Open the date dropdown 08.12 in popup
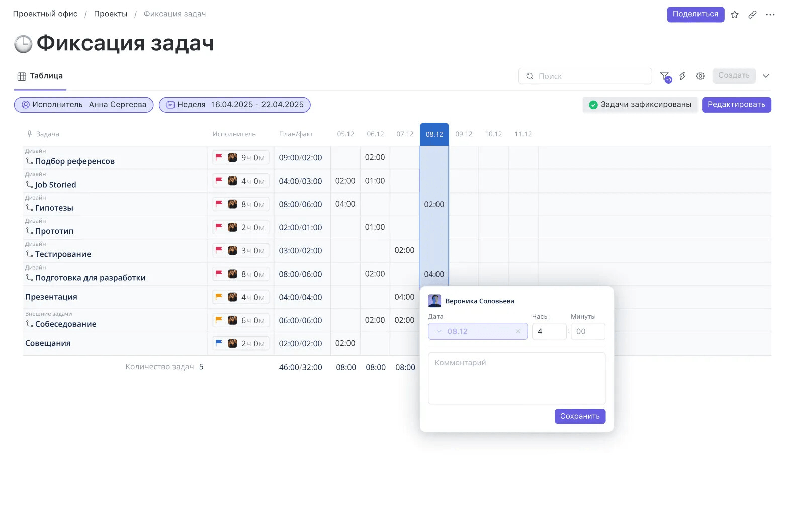 click(x=477, y=331)
